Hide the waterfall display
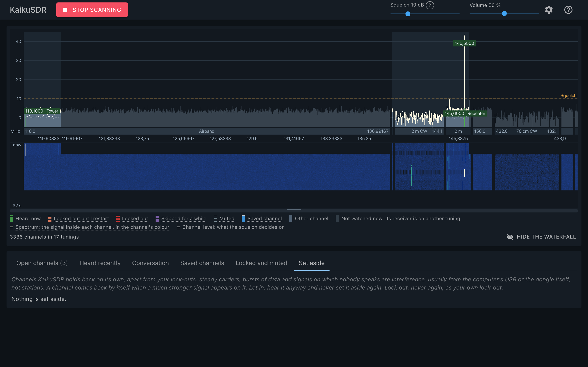 pos(541,237)
